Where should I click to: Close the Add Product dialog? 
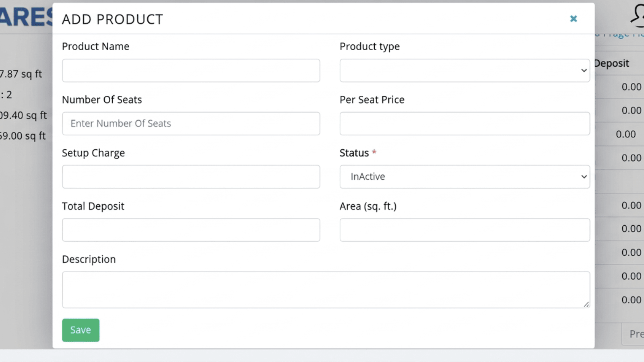click(574, 19)
